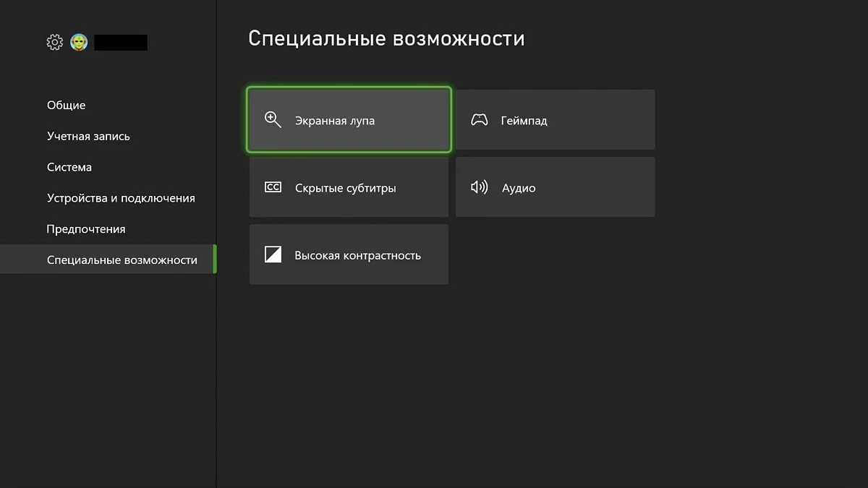Open the Экранная лупа tile label

(x=335, y=121)
